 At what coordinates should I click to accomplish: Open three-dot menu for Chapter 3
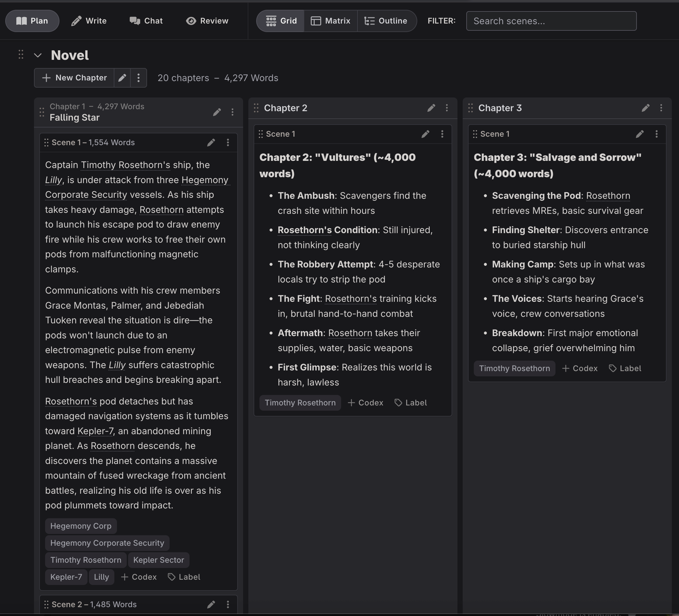click(661, 108)
